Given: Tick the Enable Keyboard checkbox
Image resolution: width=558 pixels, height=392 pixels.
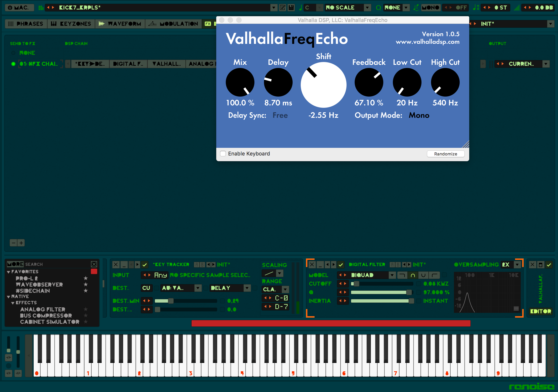Looking at the screenshot, I should pos(223,154).
